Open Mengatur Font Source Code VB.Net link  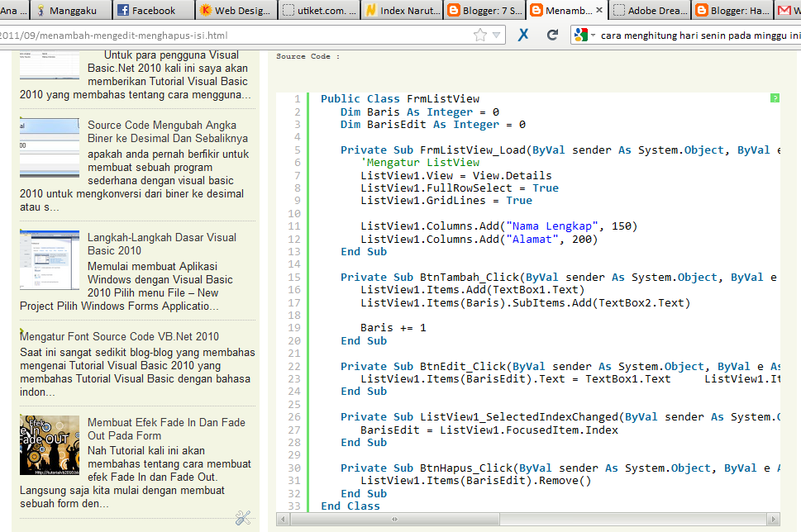[120, 336]
